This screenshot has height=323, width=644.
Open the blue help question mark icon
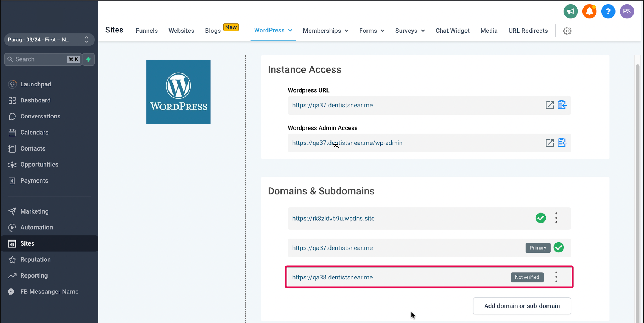click(x=608, y=12)
